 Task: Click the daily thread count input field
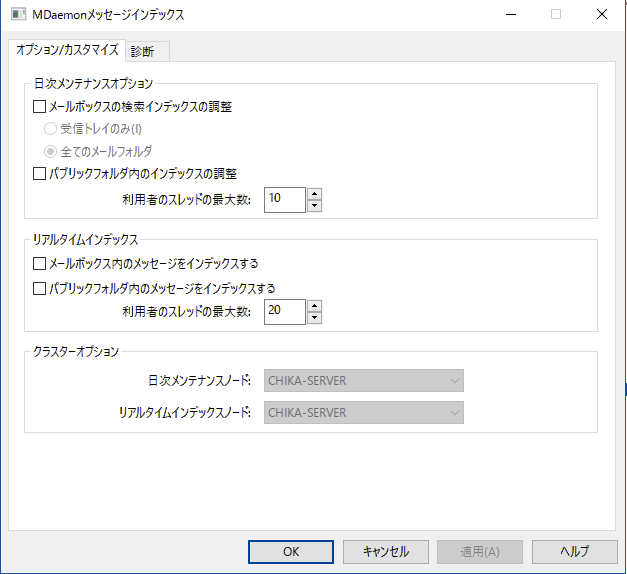[284, 200]
